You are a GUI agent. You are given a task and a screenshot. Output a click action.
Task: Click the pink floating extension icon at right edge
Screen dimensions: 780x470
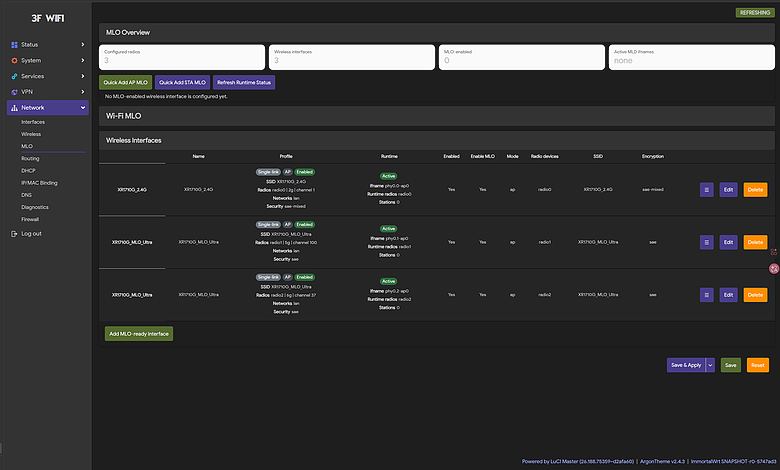(x=774, y=269)
